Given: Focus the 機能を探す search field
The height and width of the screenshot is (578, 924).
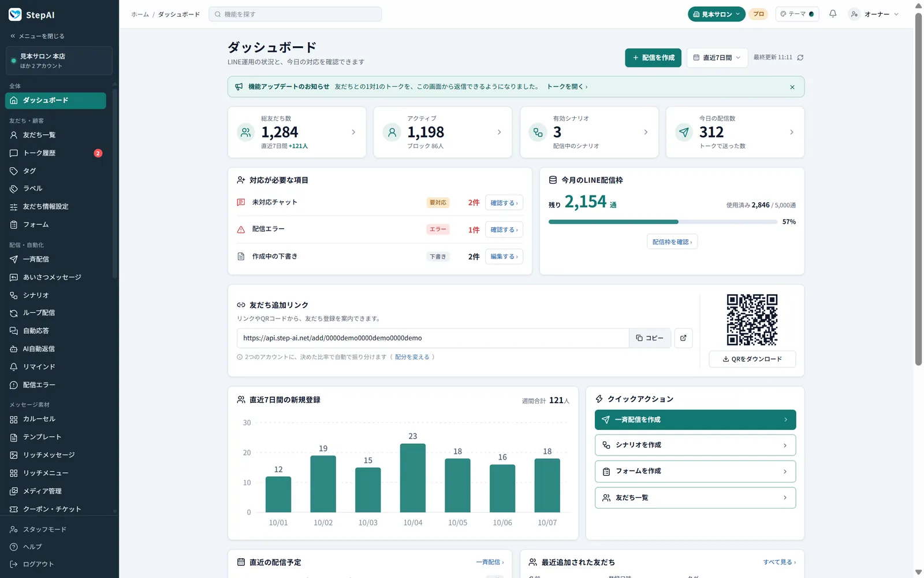Looking at the screenshot, I should (295, 14).
